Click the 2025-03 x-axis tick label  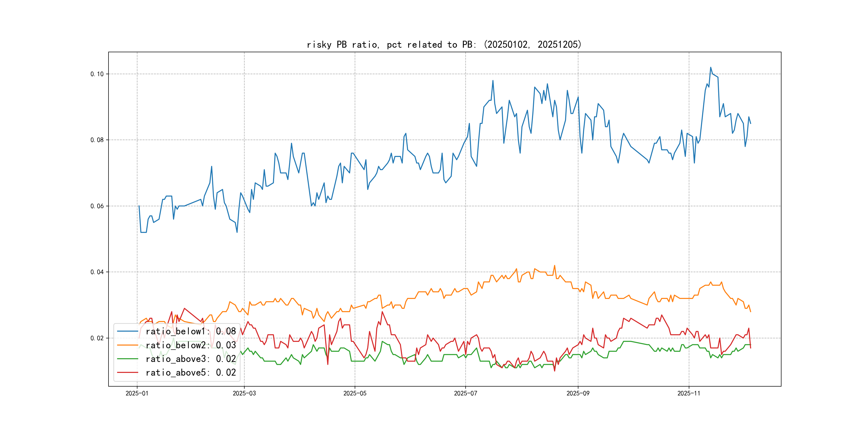[x=244, y=393]
